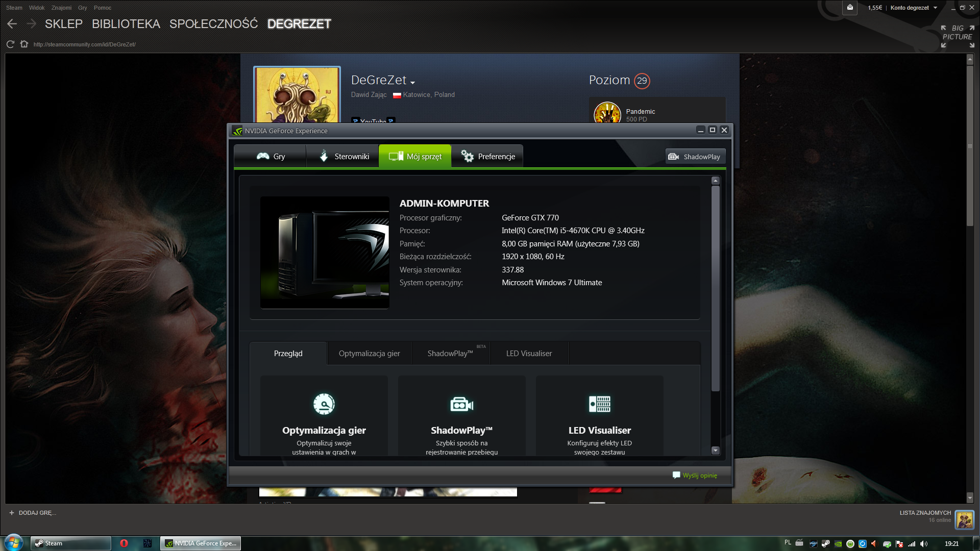Image resolution: width=980 pixels, height=551 pixels.
Task: Click the LED Visualiser card icon
Action: pos(600,404)
